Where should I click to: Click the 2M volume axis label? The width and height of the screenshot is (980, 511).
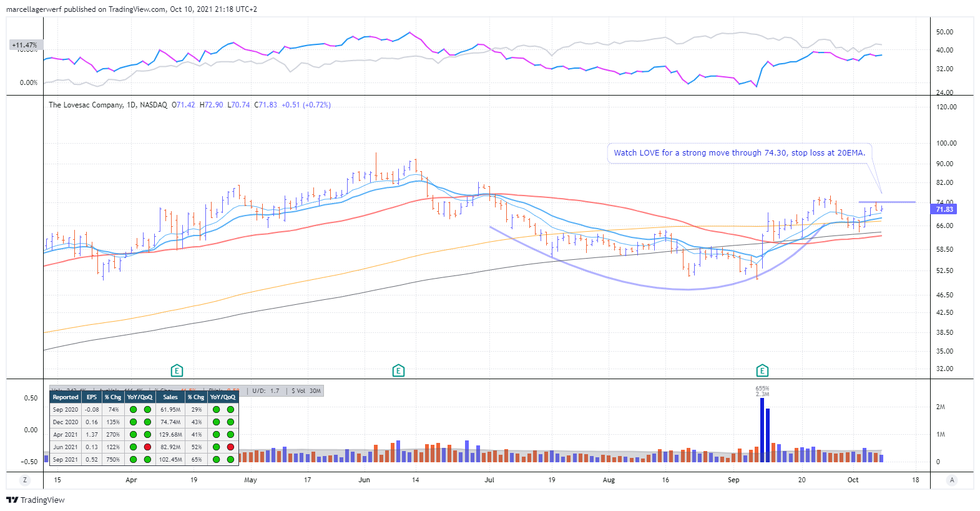click(940, 407)
